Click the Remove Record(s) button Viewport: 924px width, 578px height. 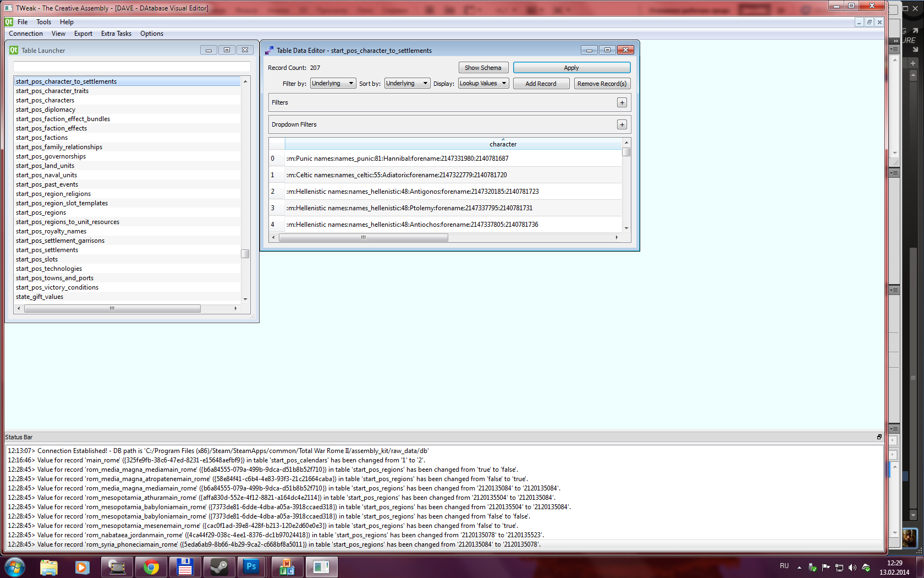point(602,84)
